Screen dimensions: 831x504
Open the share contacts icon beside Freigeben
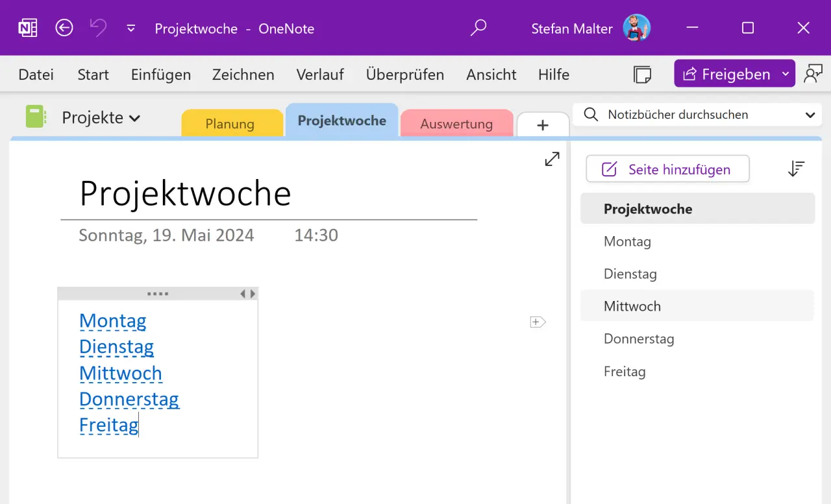point(813,73)
